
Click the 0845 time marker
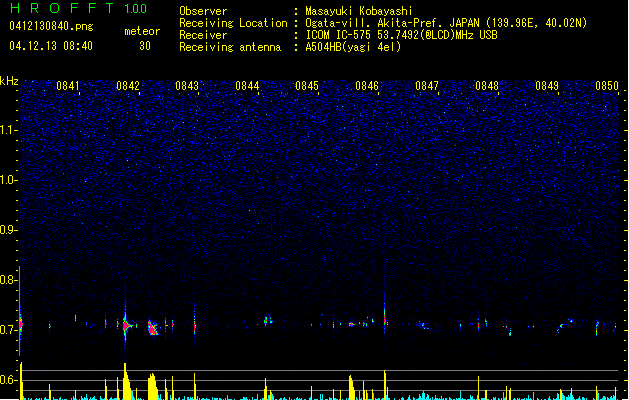point(307,86)
